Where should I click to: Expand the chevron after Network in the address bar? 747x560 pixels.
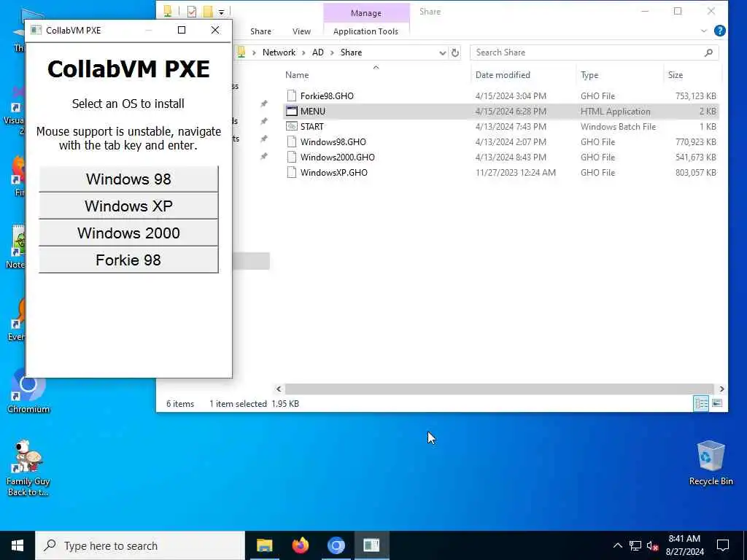pos(303,52)
